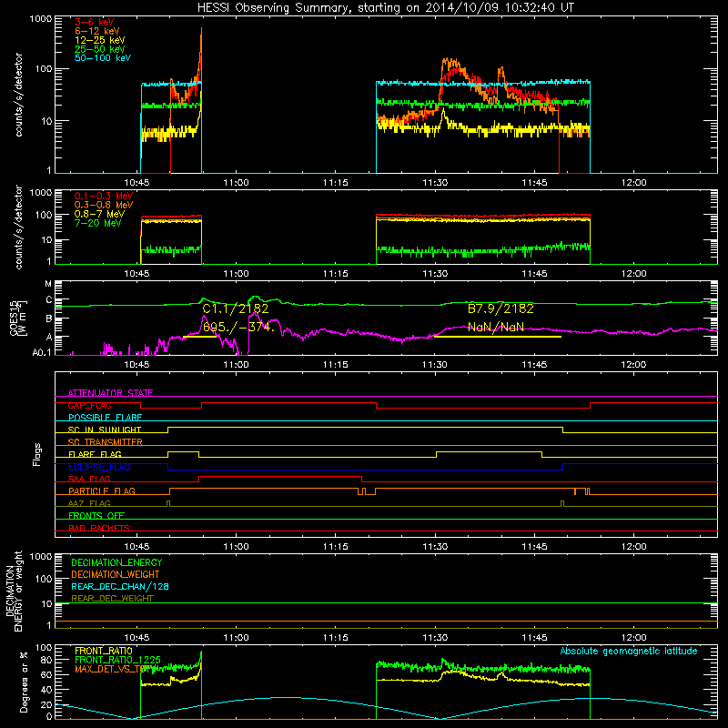This screenshot has height=728, width=728.
Task: Click the yellow 12-25 keV legend label
Action: click(x=100, y=40)
